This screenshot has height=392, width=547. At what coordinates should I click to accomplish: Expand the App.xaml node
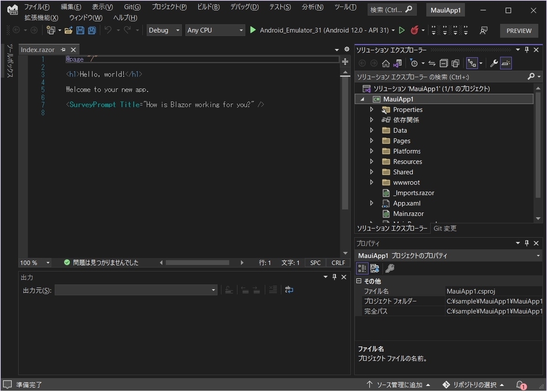coord(372,204)
